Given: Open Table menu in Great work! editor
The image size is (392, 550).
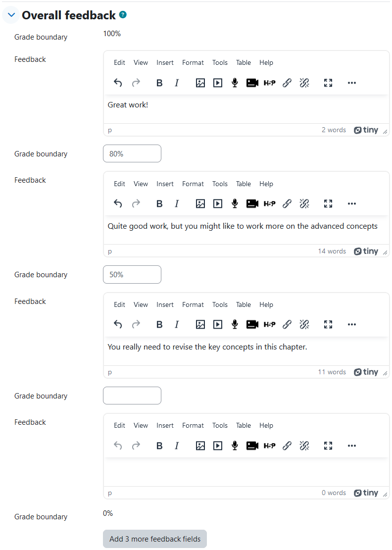Looking at the screenshot, I should (244, 62).
